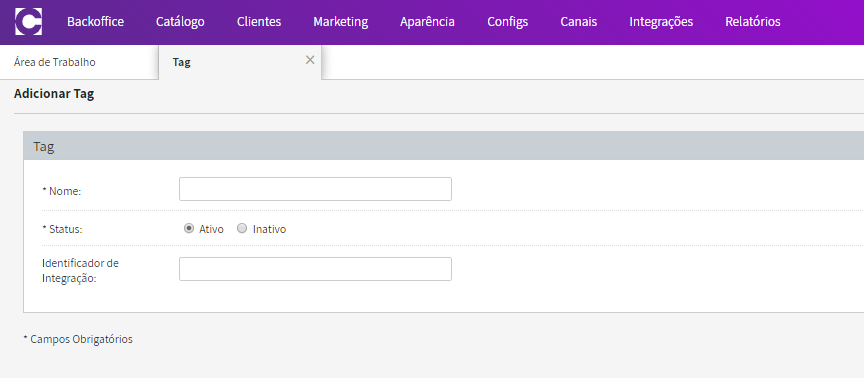Screen dimensions: 864x378
Task: Click the Identificador de Integração input
Action: coord(315,269)
